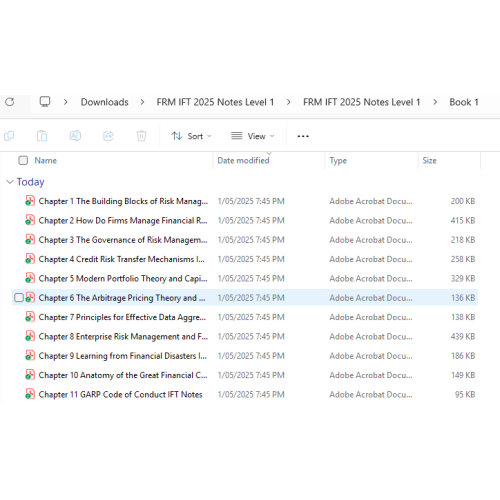Click the 186 KB size value

(463, 356)
